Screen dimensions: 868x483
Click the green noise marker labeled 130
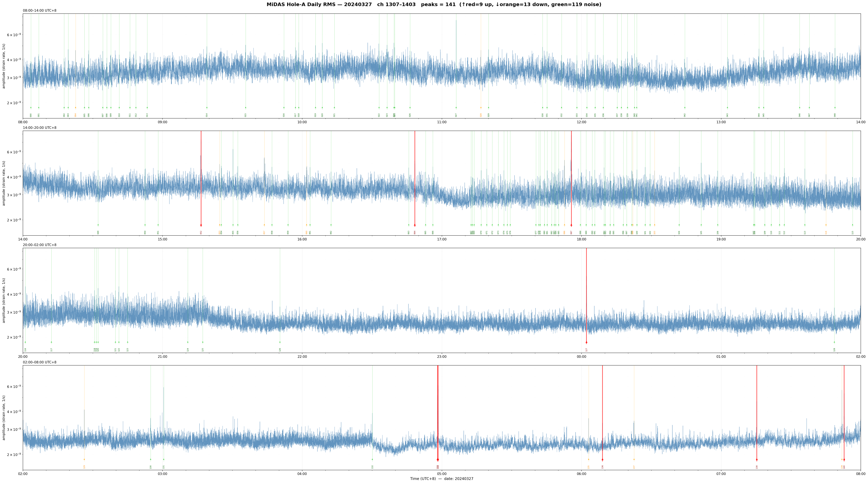point(151,459)
